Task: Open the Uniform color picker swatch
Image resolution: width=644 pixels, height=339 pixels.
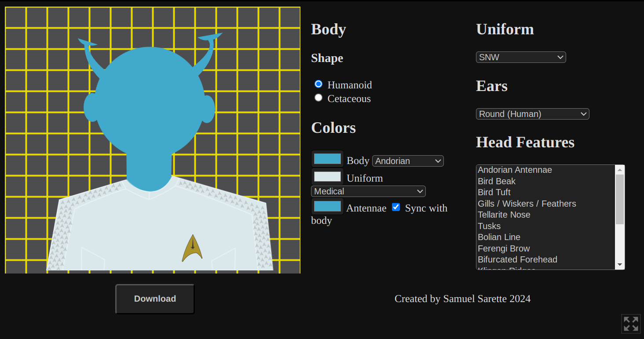Action: 327,176
